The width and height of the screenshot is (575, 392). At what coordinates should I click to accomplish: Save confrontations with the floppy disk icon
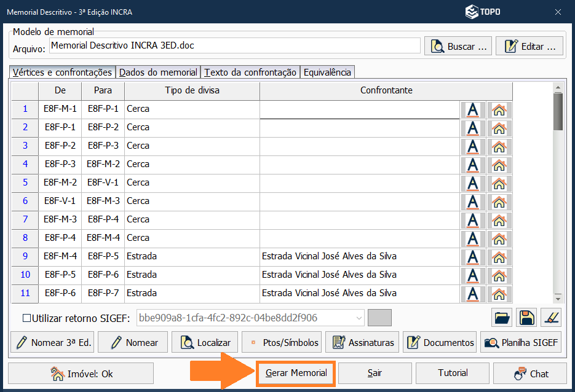(x=526, y=318)
